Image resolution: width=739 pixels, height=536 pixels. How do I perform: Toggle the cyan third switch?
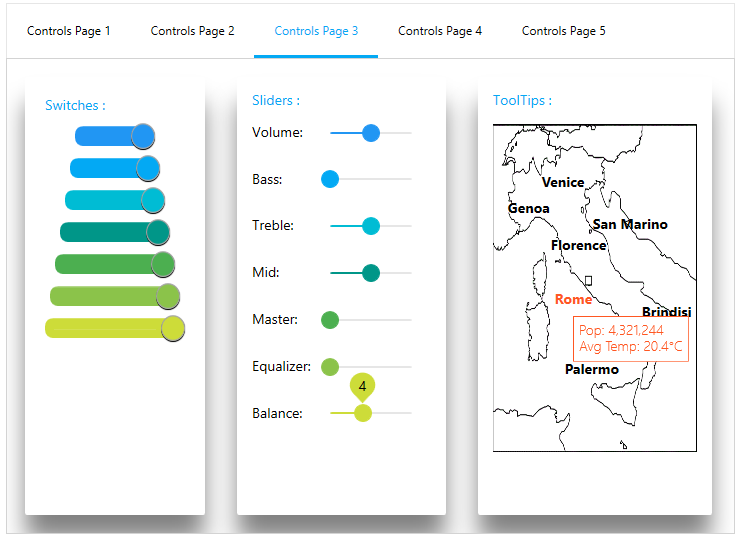click(x=115, y=200)
